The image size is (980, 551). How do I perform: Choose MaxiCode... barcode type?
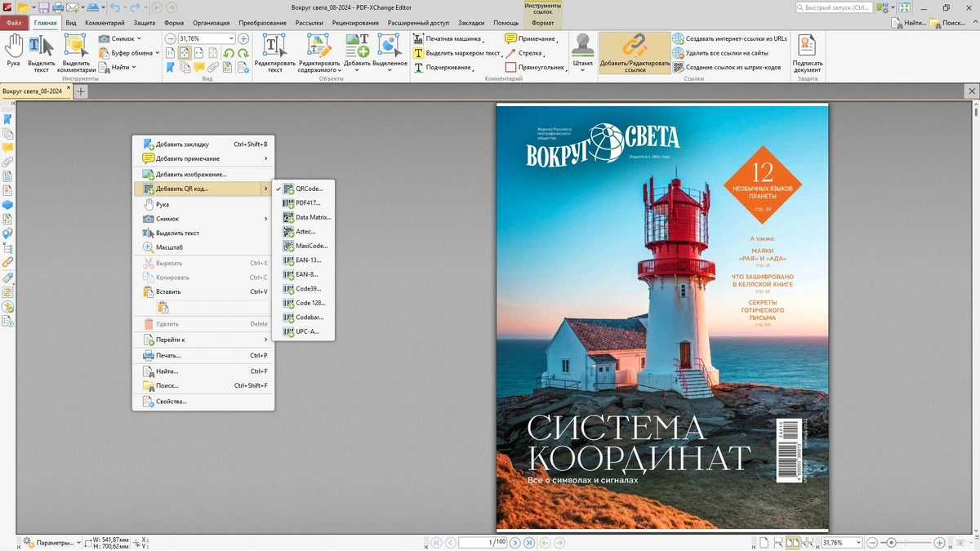(303, 246)
